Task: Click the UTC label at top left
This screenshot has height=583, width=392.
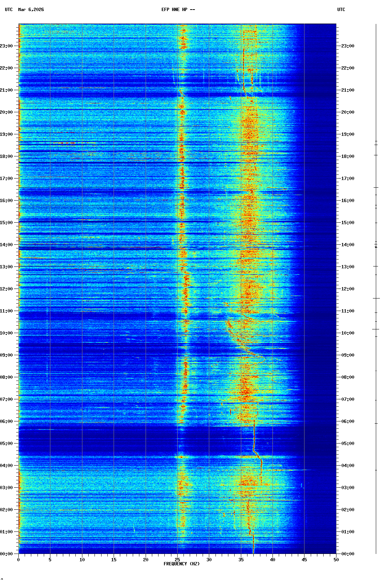Action: coord(8,10)
